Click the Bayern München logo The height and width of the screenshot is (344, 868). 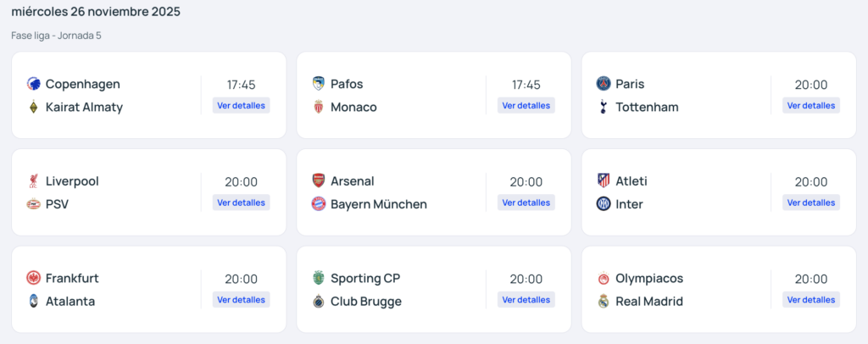(x=319, y=204)
